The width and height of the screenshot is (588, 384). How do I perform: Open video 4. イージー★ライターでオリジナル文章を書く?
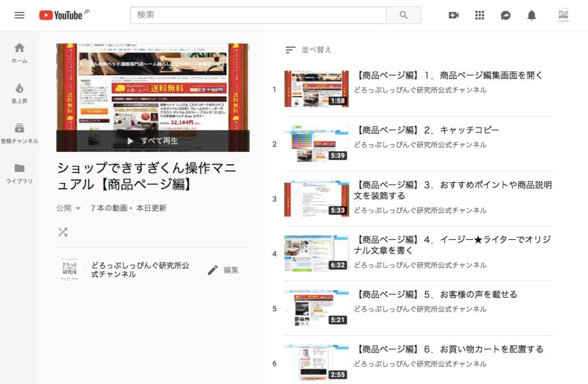click(x=452, y=245)
